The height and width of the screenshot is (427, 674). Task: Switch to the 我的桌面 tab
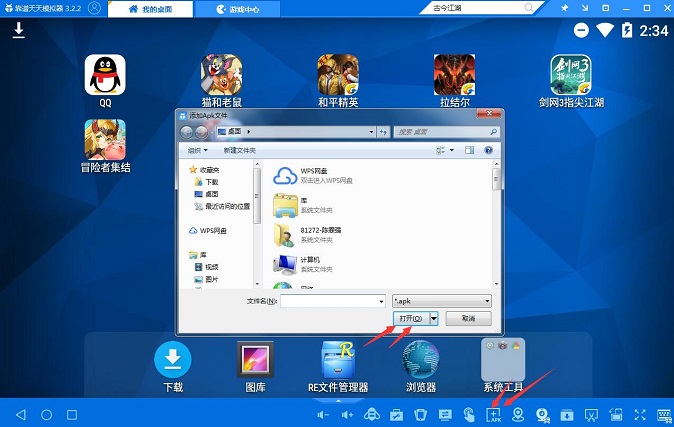150,9
